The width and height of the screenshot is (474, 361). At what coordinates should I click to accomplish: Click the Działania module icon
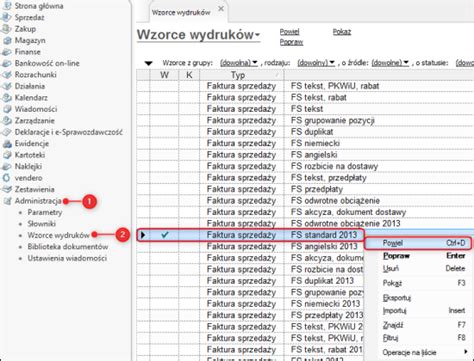[x=7, y=86]
